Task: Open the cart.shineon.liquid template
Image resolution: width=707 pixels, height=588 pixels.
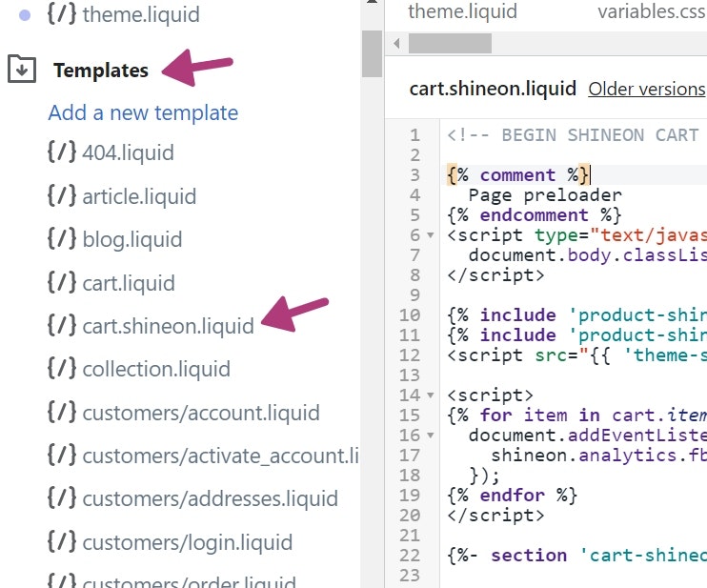Action: 169,326
